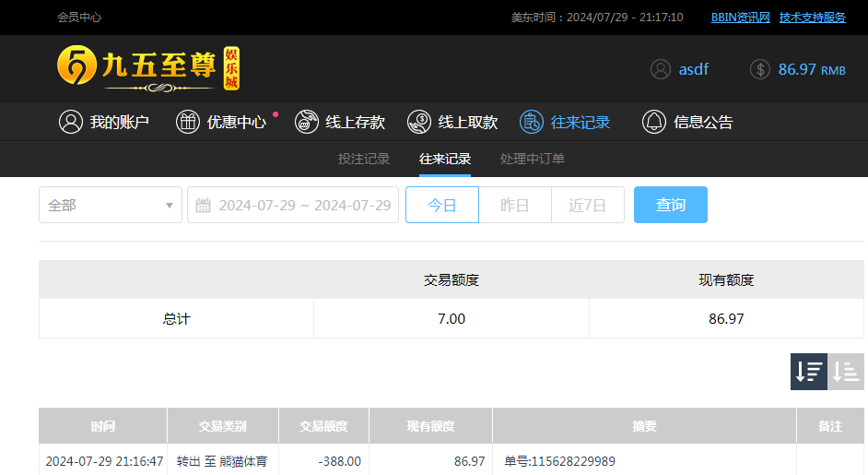
Task: Open the 技术支持服务 link
Action: point(813,18)
